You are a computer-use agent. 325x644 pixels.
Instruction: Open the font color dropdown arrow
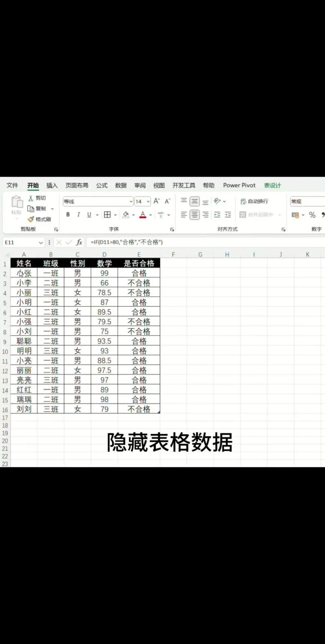[x=150, y=215]
